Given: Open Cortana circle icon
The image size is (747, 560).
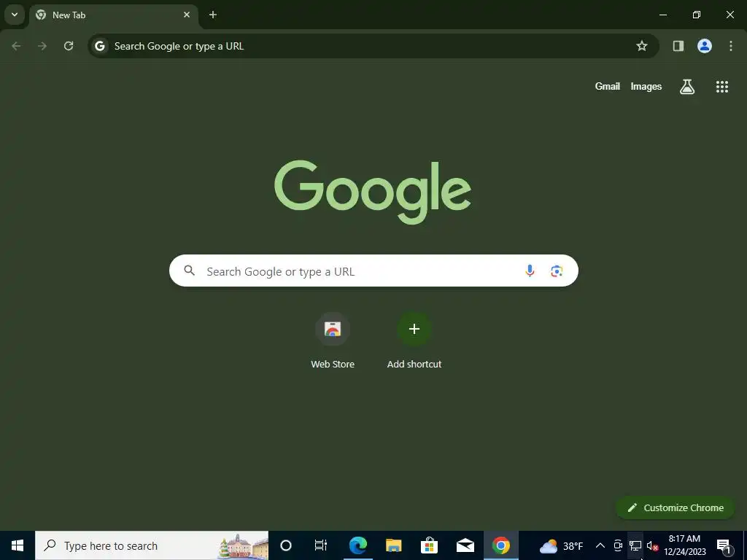Looking at the screenshot, I should [x=286, y=545].
